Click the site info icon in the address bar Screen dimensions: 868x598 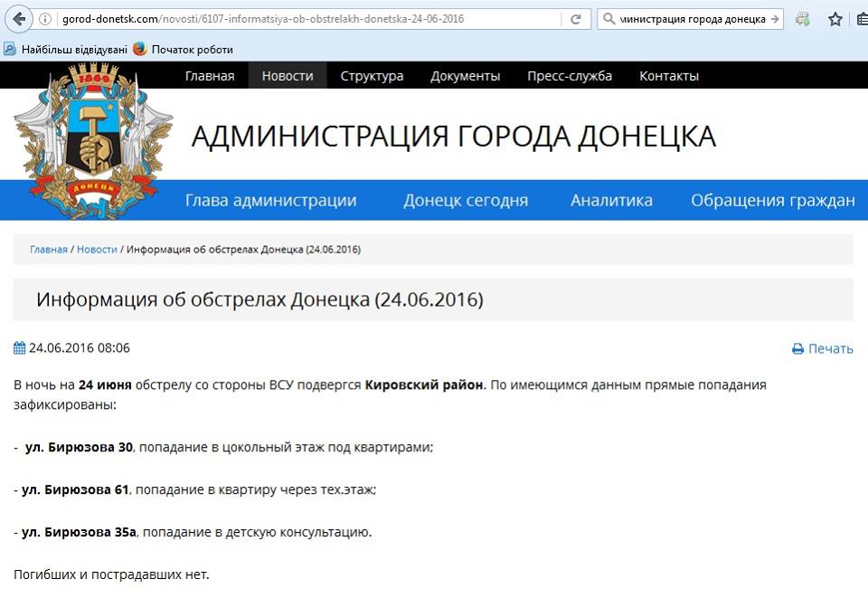tap(46, 19)
